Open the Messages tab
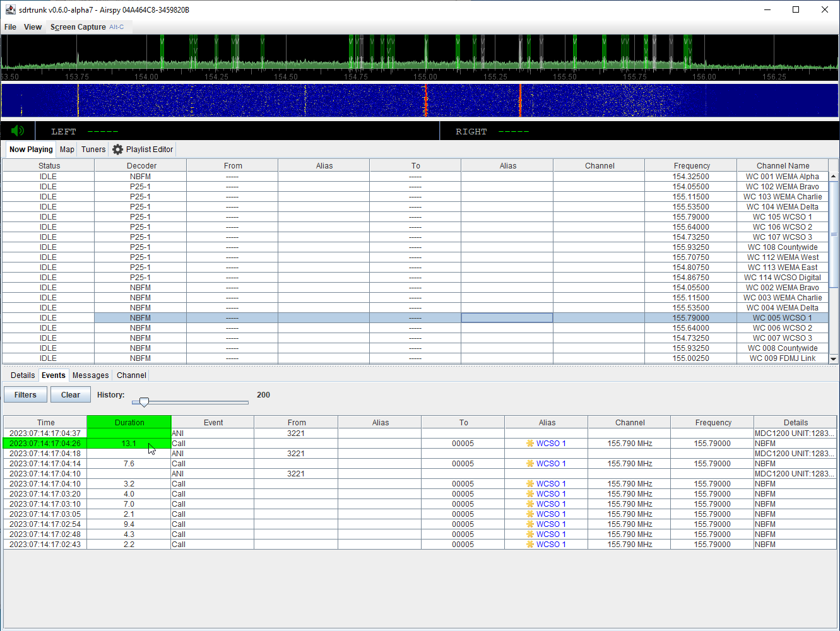 tap(90, 375)
